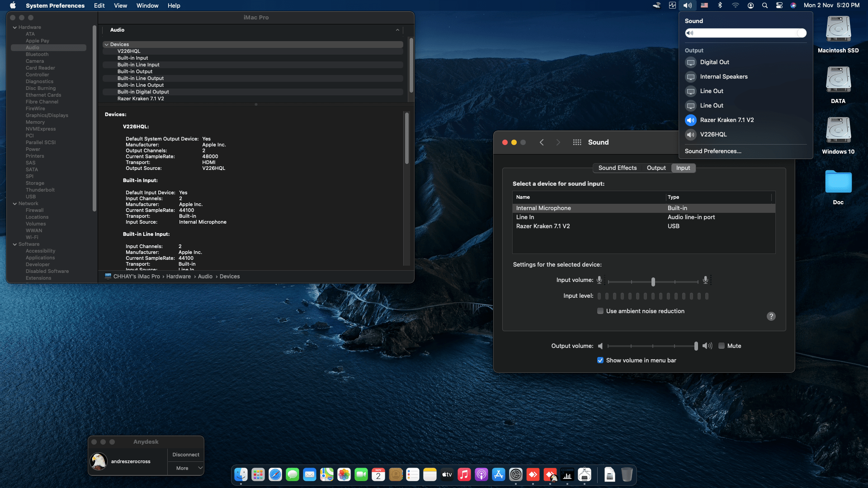Open the Window menu
This screenshot has height=488, width=868.
(147, 5)
